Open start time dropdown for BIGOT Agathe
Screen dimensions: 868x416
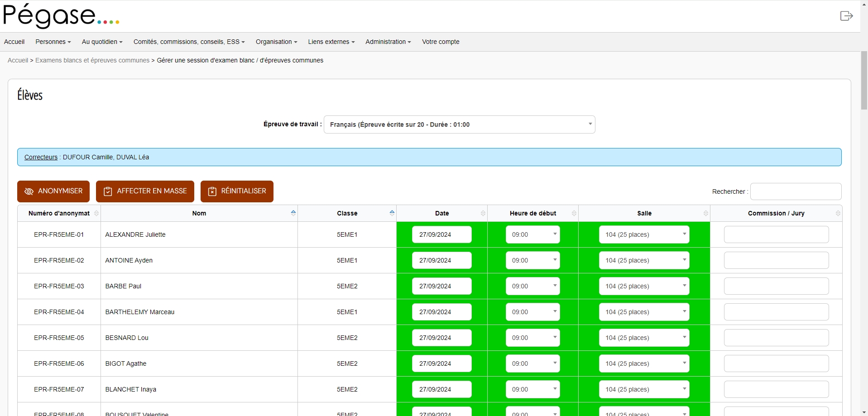tap(533, 363)
